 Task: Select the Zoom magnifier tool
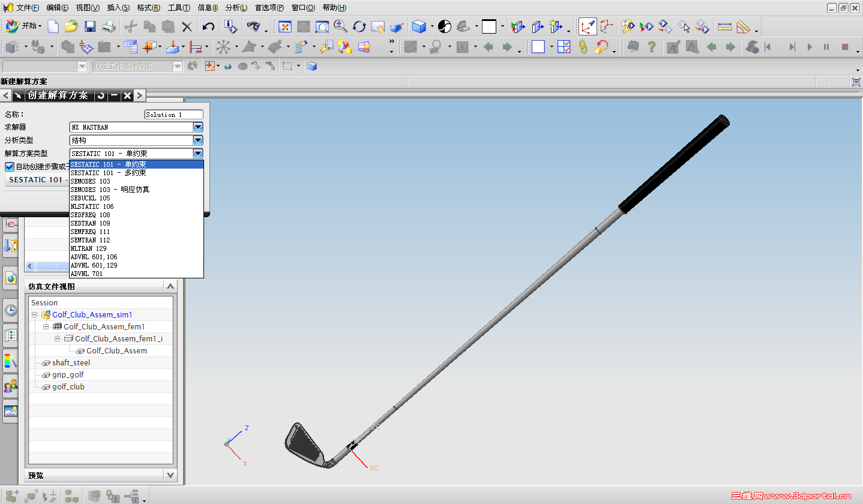pos(341,26)
